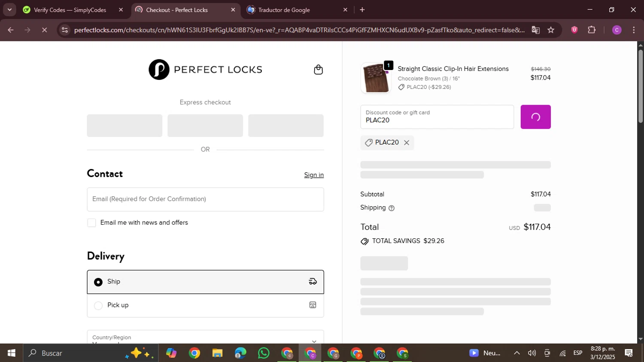
Task: Translate this page icon
Action: pos(535,30)
